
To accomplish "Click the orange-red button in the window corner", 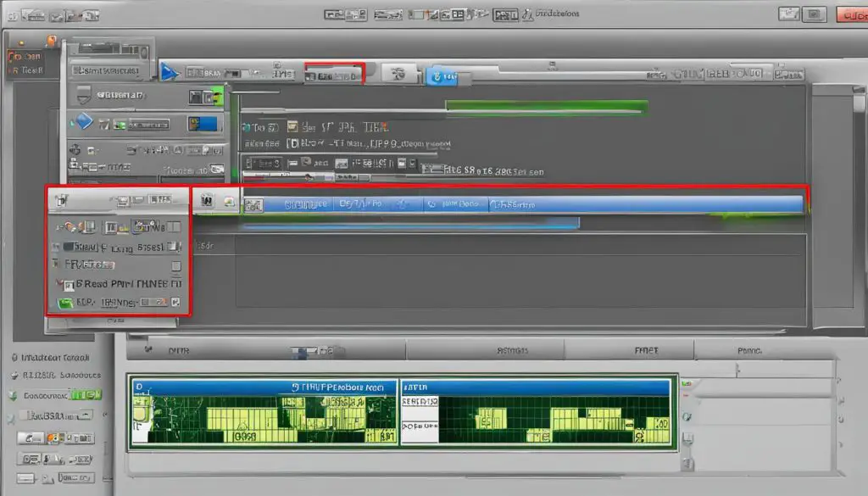I will click(853, 15).
